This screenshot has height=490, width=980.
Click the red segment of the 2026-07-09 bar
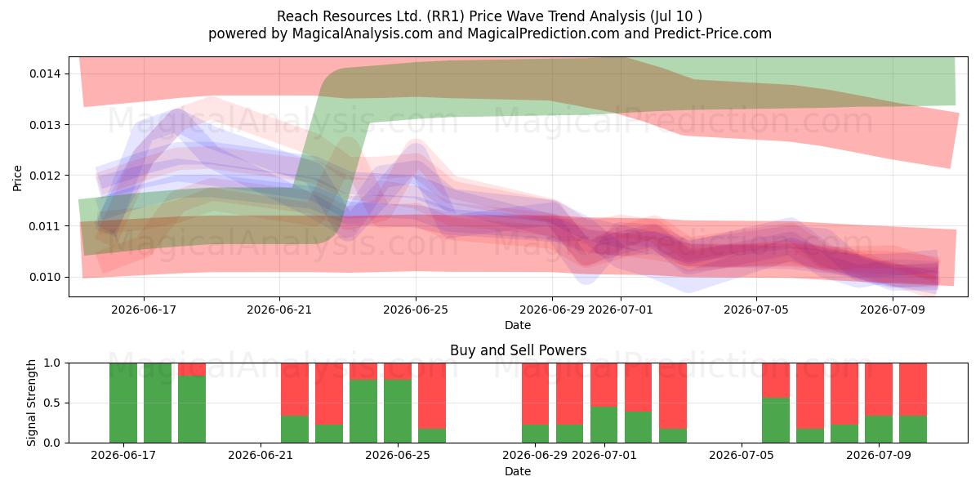(x=878, y=390)
